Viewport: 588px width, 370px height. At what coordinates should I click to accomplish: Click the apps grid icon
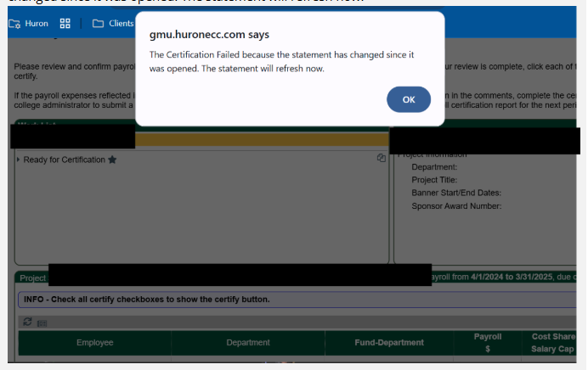[x=65, y=23]
